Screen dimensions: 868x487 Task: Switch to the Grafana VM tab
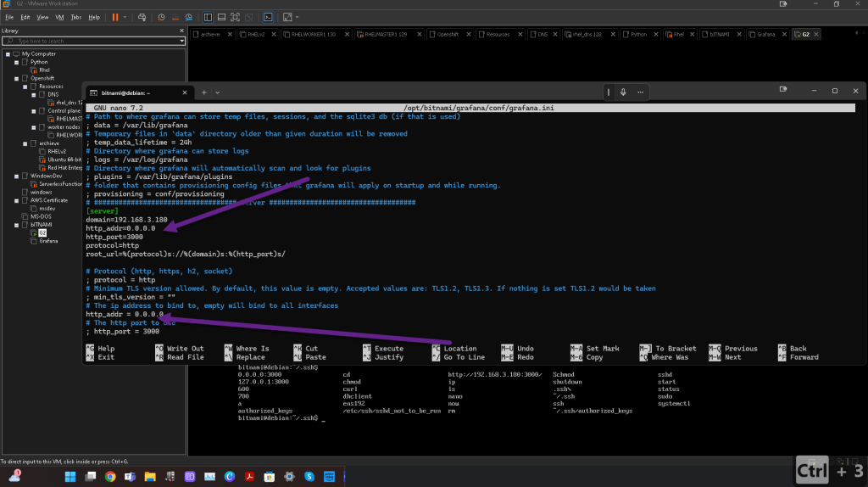pos(765,34)
